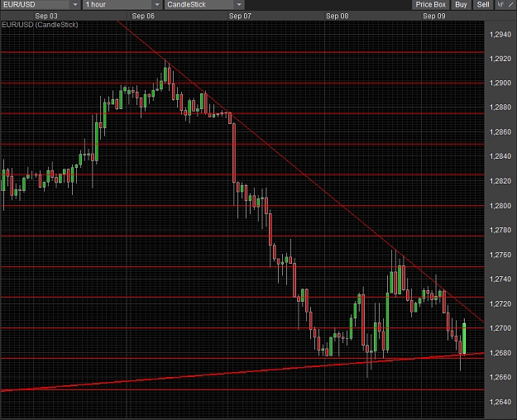Click the 1,2720 price axis label
This screenshot has width=517, height=420.
click(x=500, y=303)
